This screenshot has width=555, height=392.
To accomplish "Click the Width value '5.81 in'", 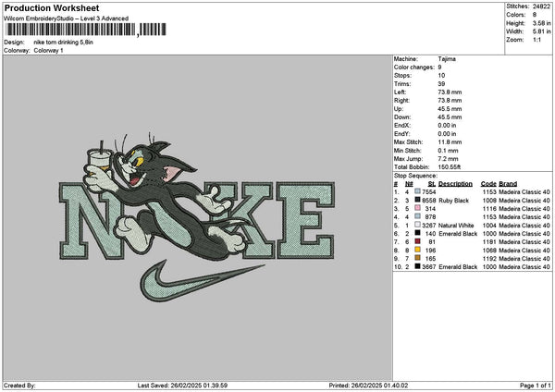I will coord(541,31).
